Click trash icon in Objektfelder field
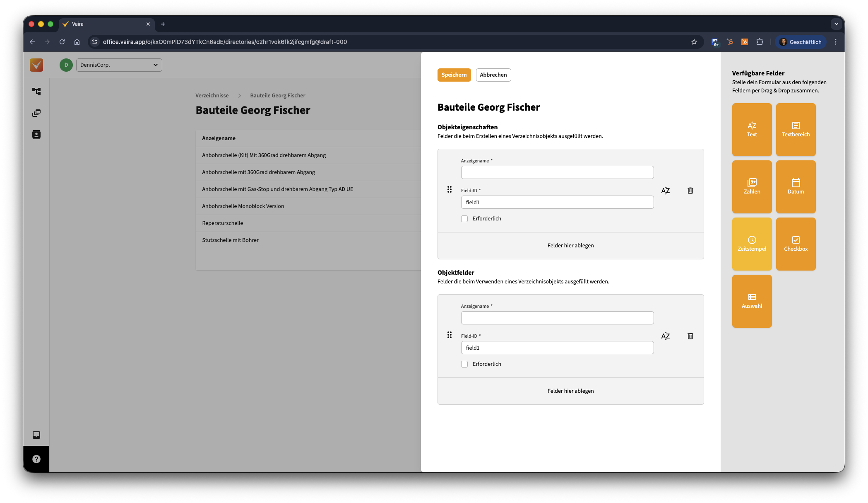868x503 pixels. coord(690,336)
